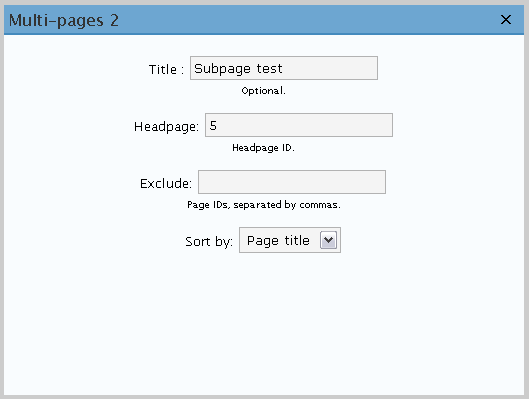Click the empty end of the Title field

coord(331,68)
